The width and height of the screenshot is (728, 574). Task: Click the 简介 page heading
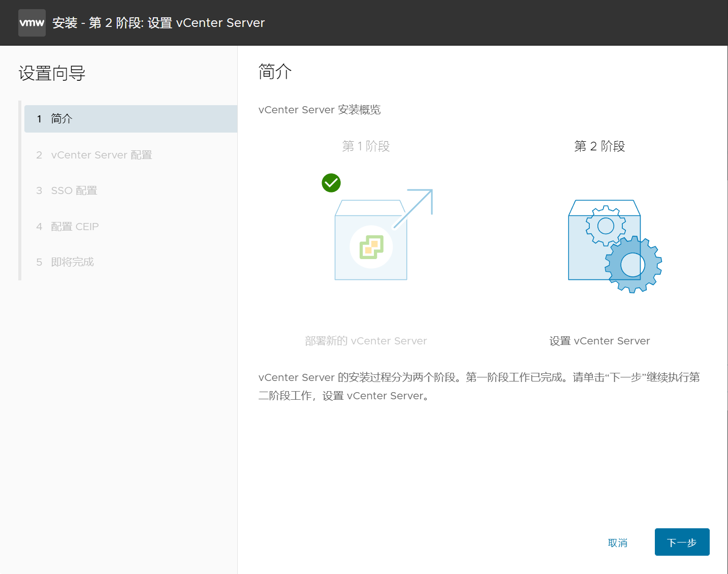(275, 72)
